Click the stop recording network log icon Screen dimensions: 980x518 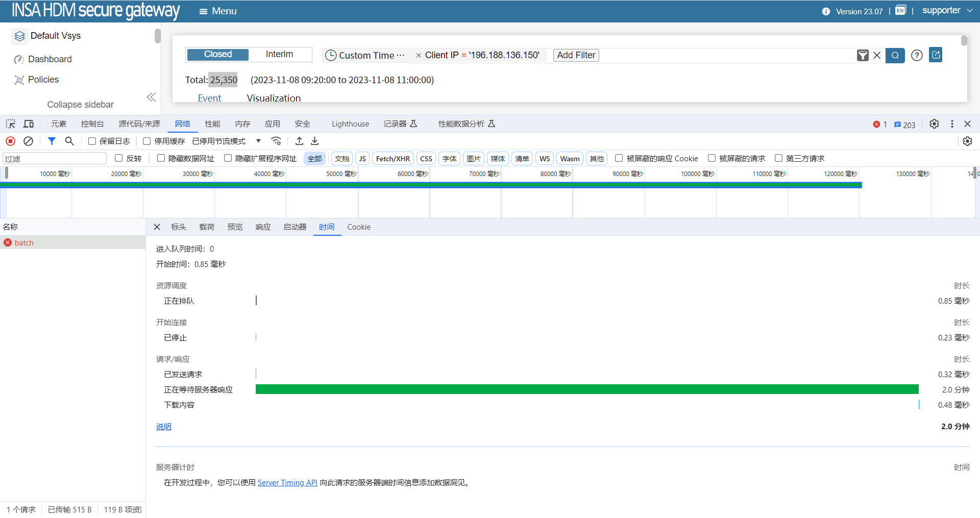(10, 141)
